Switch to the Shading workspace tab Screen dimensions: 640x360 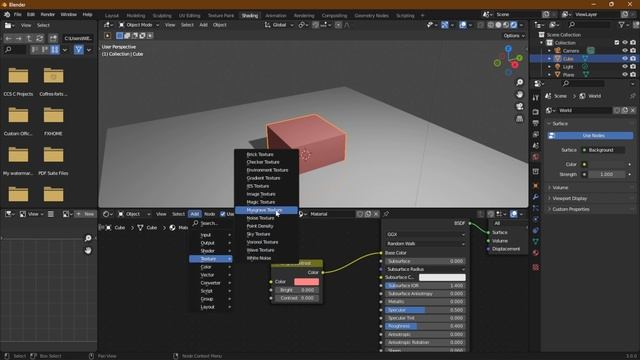pyautogui.click(x=249, y=16)
